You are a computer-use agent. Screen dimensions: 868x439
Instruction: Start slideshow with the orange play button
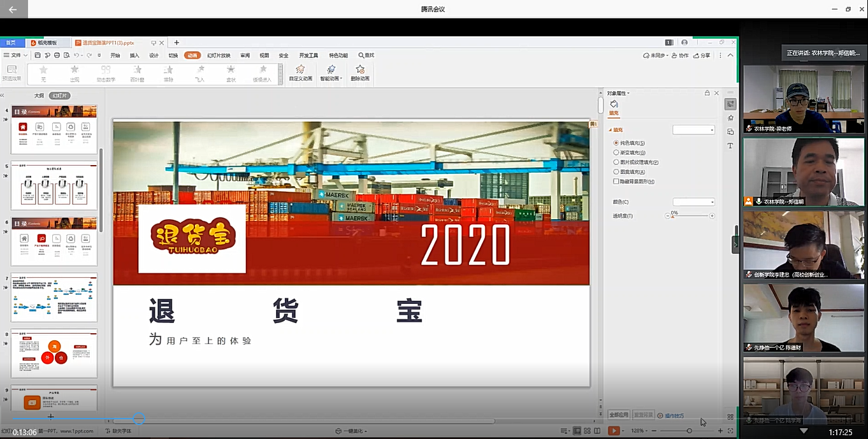tap(613, 431)
